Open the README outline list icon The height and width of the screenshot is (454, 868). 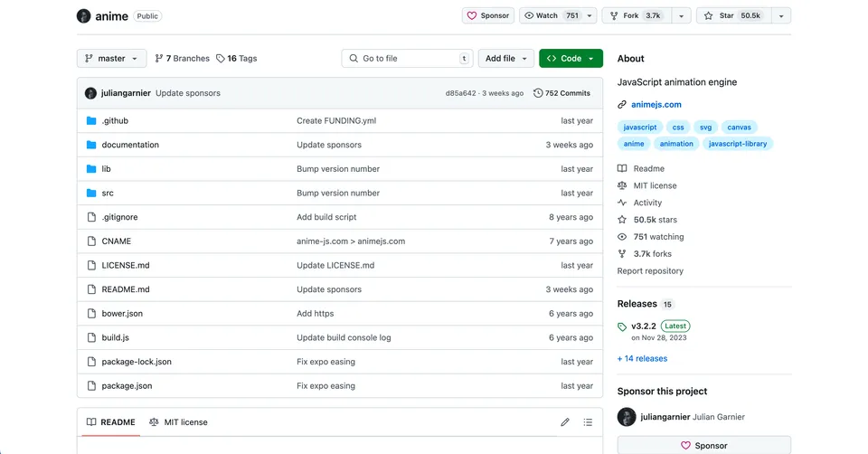(x=588, y=422)
